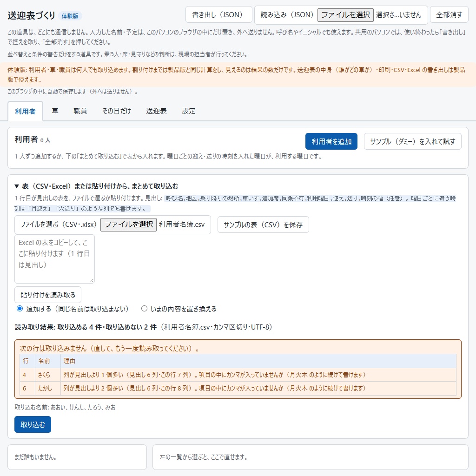Focus the Excel paste text area
This screenshot has height=476, width=476.
pos(55,259)
